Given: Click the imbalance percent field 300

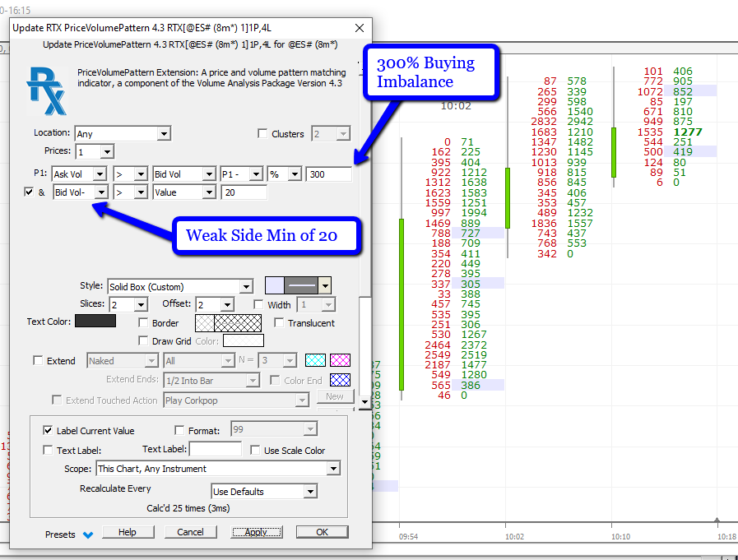Looking at the screenshot, I should [x=328, y=174].
